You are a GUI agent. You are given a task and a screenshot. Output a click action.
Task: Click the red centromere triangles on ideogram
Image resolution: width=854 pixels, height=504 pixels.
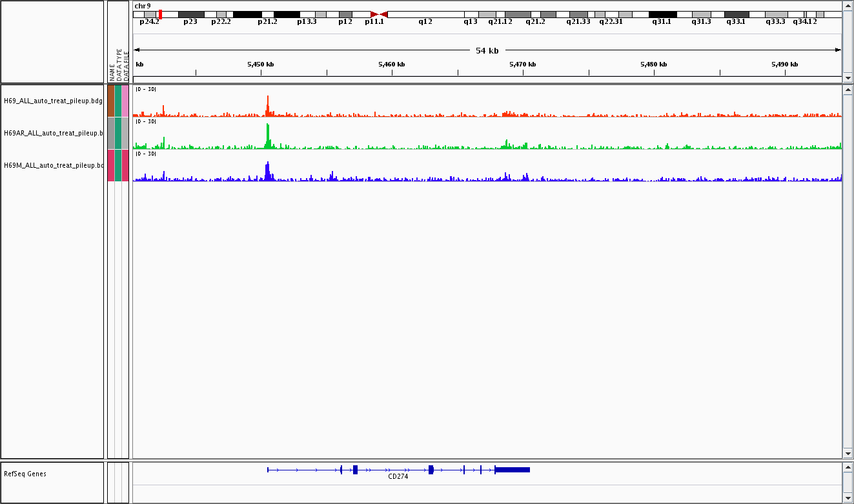[379, 14]
